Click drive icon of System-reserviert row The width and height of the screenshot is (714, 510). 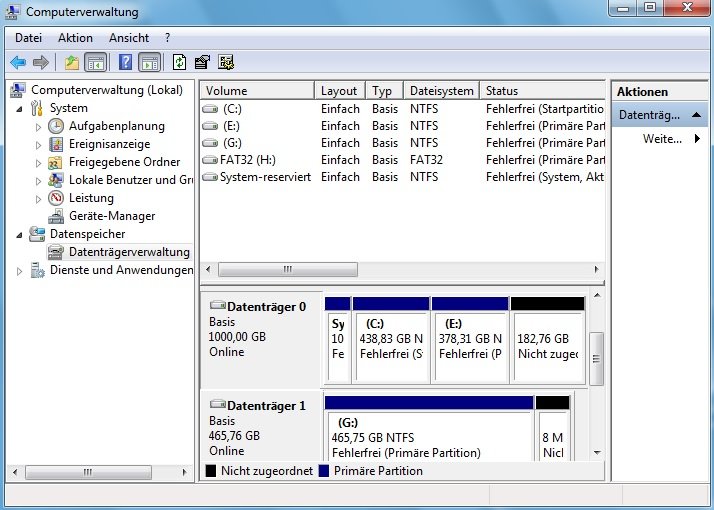pyautogui.click(x=210, y=177)
